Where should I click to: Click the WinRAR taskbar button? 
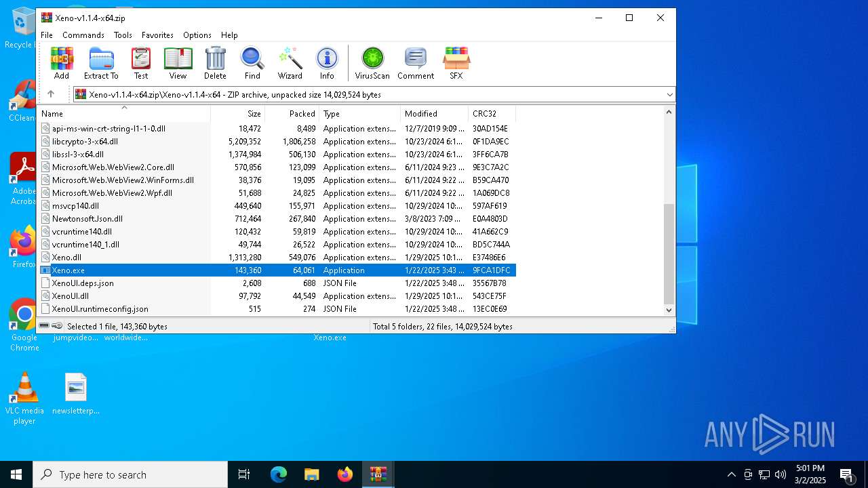point(378,474)
